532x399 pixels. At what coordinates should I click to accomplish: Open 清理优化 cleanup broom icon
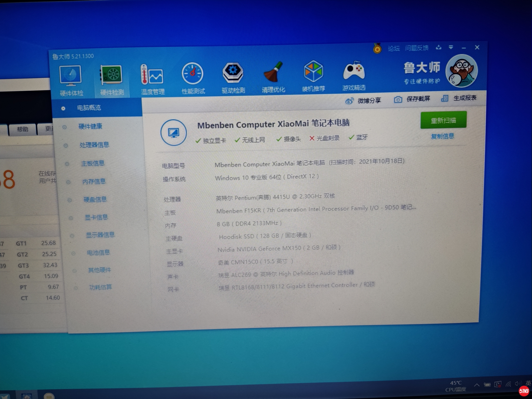(x=273, y=77)
